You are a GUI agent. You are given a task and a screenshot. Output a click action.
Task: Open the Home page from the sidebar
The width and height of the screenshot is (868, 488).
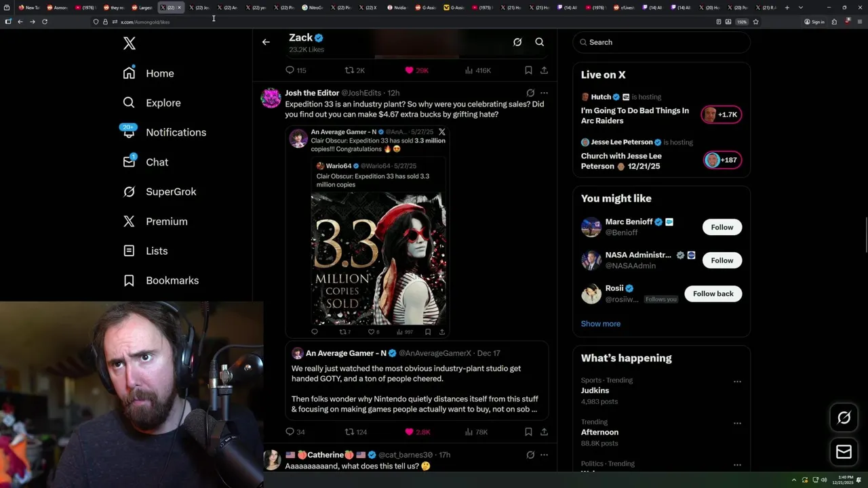[149, 73]
